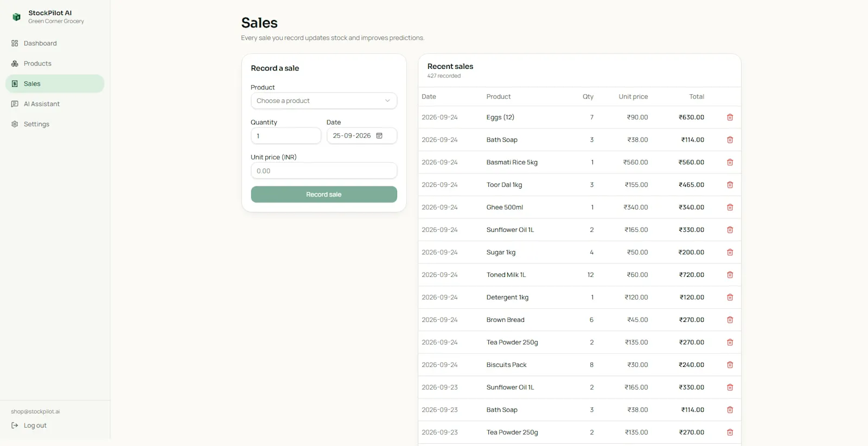This screenshot has width=868, height=446.
Task: Click the Dashboard grid icon
Action: [x=15, y=43]
